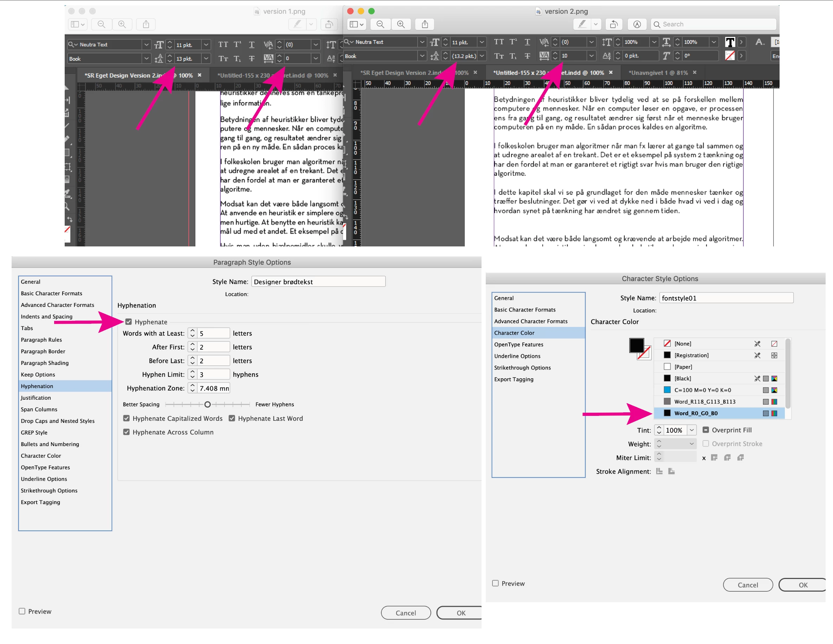Click zoom in icon in version 2.png window
Screen dimensions: 833x644
click(401, 24)
